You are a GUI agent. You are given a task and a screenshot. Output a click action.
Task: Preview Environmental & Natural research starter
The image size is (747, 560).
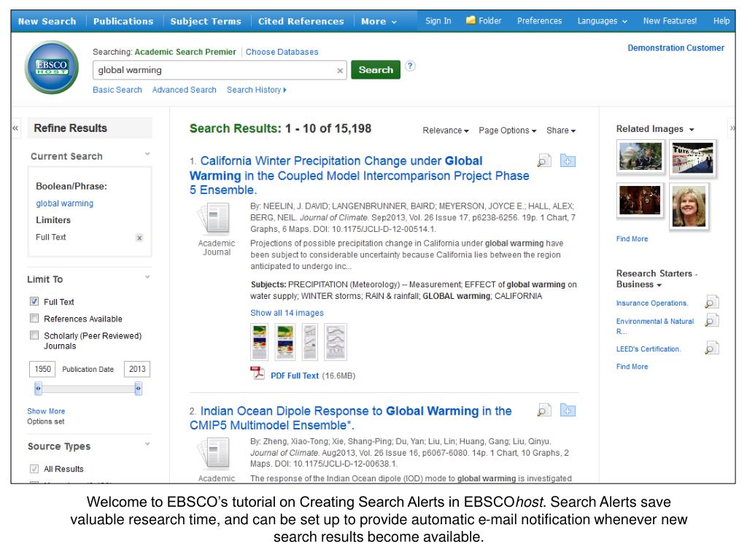[x=712, y=321]
